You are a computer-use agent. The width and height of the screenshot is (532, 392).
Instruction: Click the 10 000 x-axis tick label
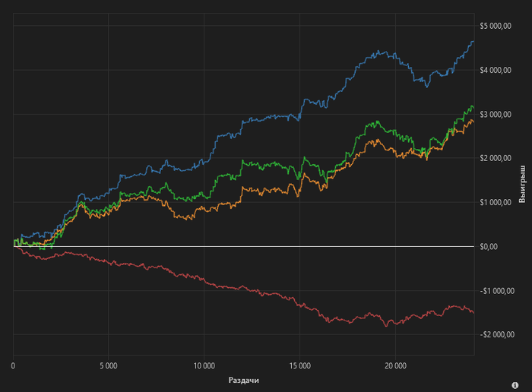click(x=204, y=366)
